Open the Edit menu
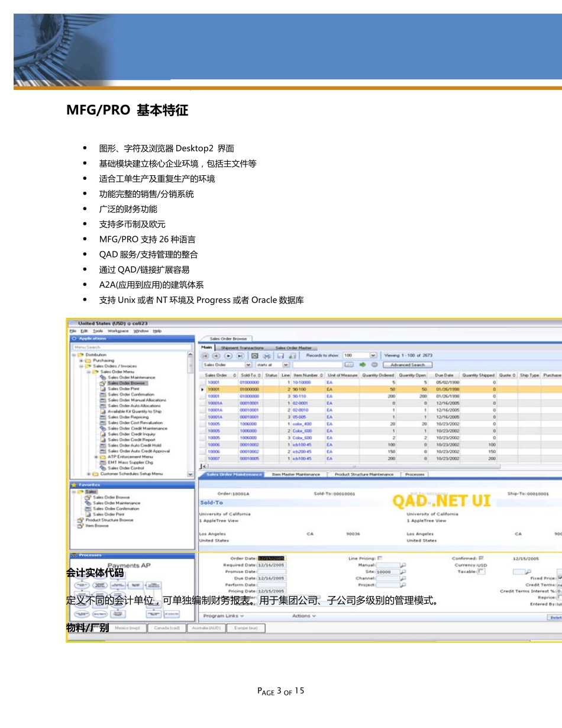The height and width of the screenshot is (728, 562). point(85,331)
